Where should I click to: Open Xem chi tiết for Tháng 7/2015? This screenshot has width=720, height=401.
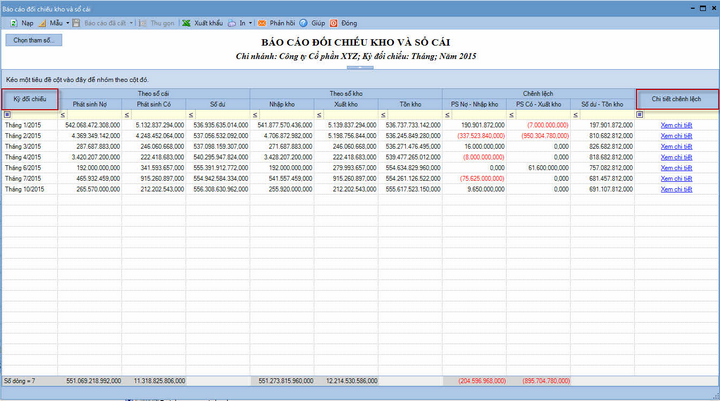(x=676, y=179)
